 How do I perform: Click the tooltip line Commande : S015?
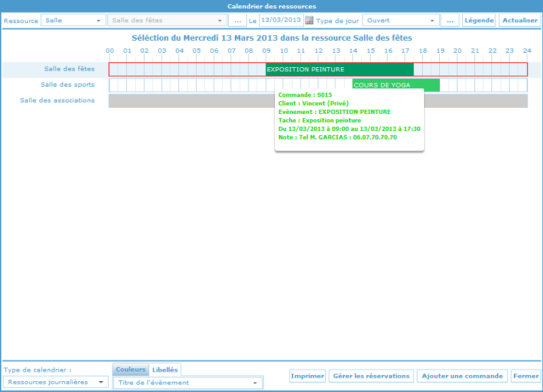(x=305, y=95)
